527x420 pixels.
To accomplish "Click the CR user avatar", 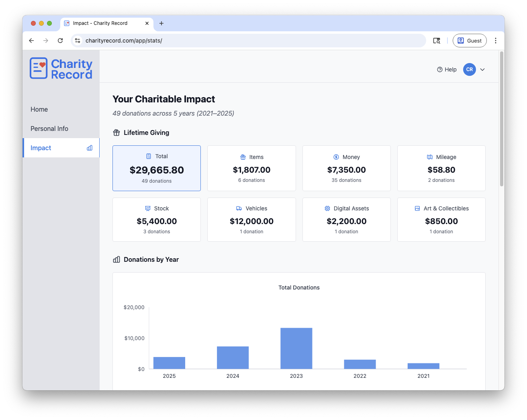I will [469, 69].
